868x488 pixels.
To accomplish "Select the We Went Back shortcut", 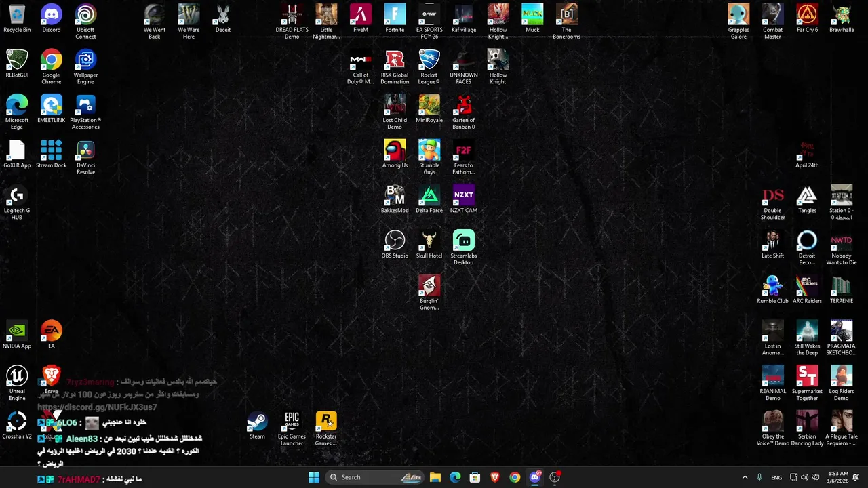I will [155, 22].
